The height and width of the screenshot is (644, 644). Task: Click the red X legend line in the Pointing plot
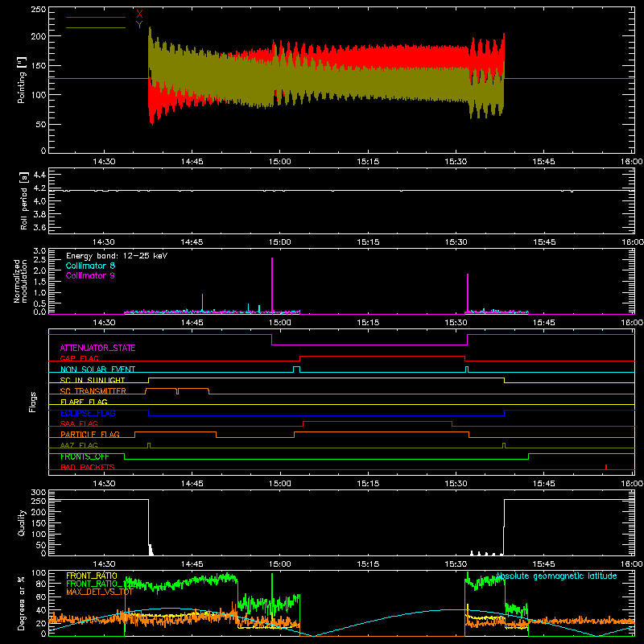click(95, 17)
